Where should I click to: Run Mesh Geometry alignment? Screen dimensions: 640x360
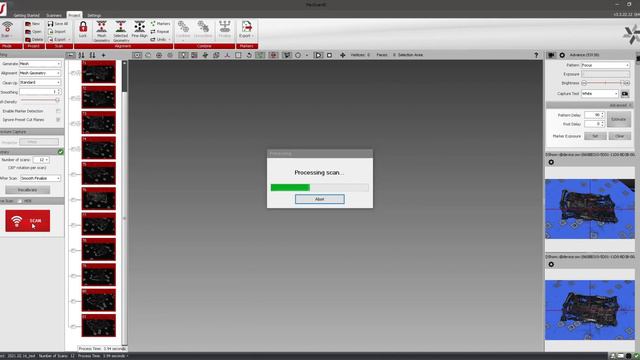pyautogui.click(x=102, y=31)
